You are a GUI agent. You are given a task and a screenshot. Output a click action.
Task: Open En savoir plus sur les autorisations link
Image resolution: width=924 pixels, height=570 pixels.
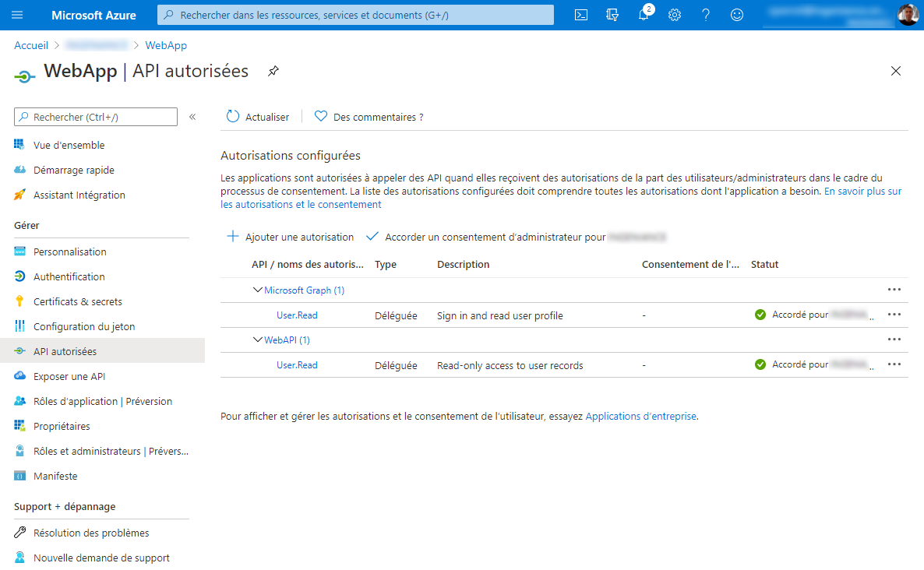(x=561, y=198)
